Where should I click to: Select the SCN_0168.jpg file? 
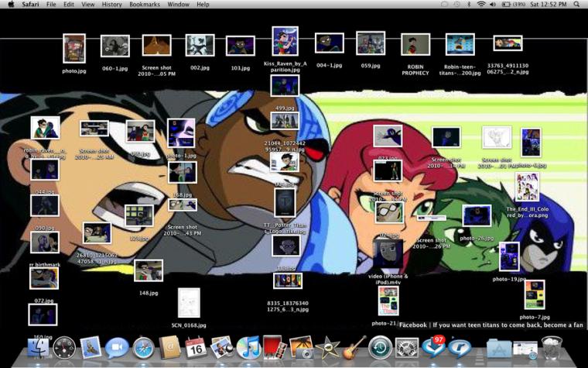coord(189,303)
